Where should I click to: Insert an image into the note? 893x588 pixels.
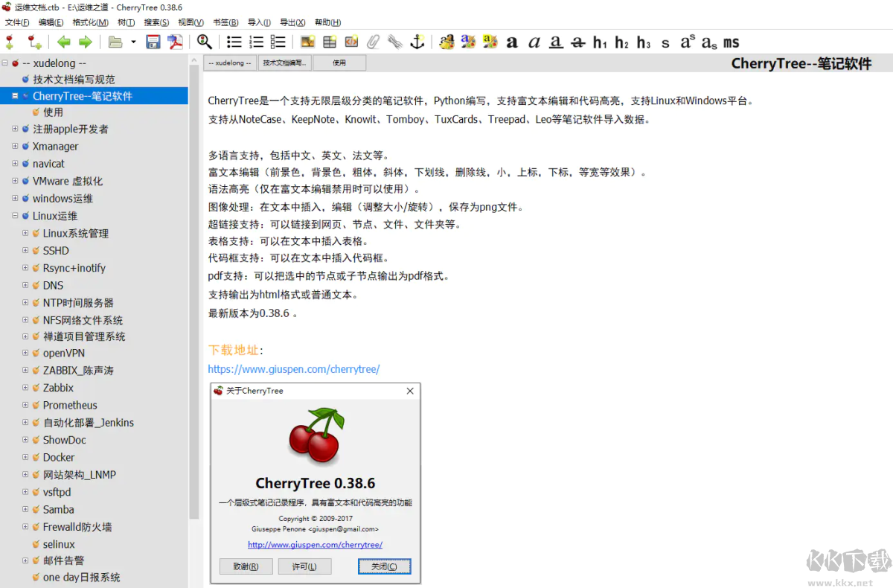(x=307, y=42)
